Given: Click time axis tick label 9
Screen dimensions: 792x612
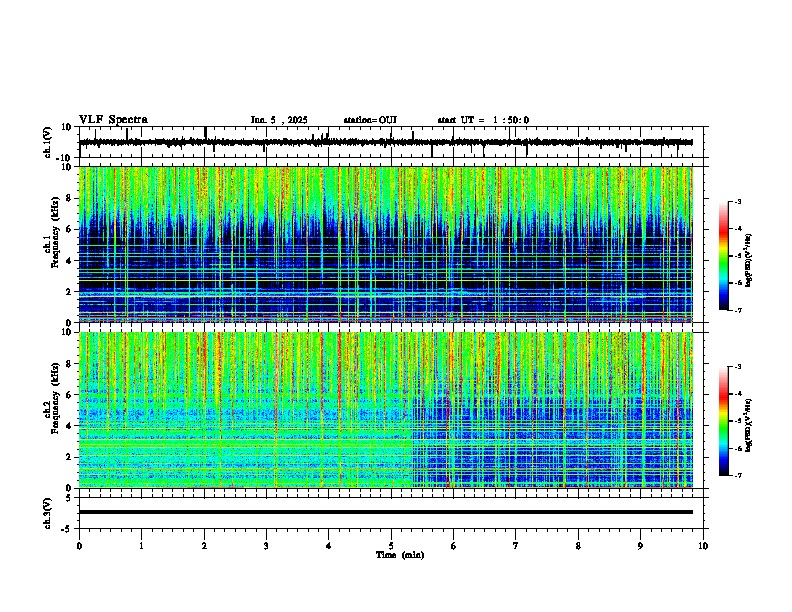Looking at the screenshot, I should point(640,546).
